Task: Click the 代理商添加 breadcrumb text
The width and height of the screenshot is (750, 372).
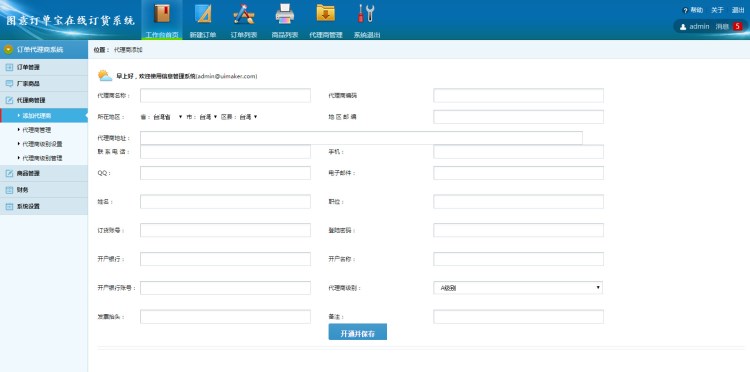Action: click(x=128, y=50)
